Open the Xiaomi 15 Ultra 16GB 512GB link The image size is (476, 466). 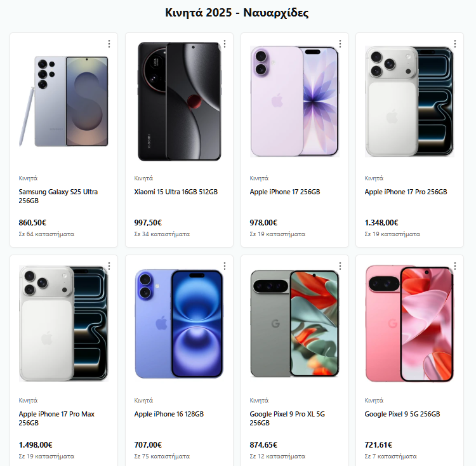pos(176,192)
